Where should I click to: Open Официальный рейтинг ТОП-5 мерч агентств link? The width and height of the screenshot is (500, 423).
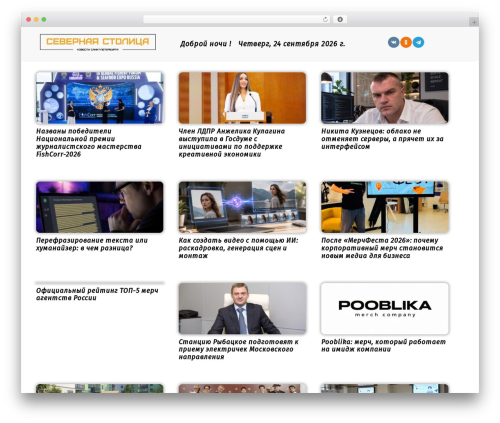click(x=97, y=294)
